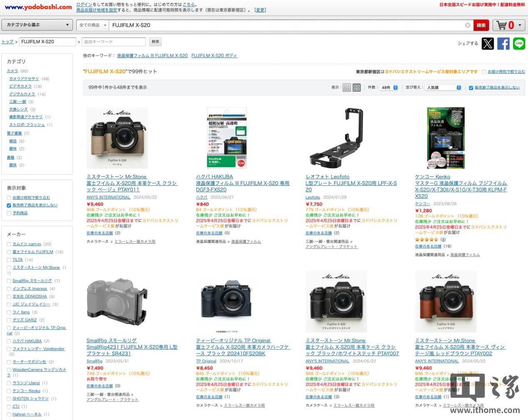Check the Ulanzi maker filter
Screen dimensions: 528x420
tap(9, 383)
